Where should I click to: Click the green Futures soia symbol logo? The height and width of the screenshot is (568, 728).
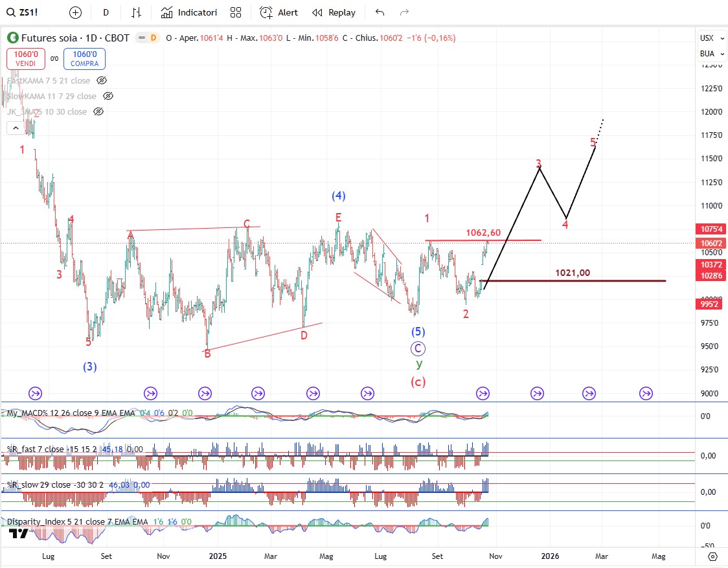[12, 38]
